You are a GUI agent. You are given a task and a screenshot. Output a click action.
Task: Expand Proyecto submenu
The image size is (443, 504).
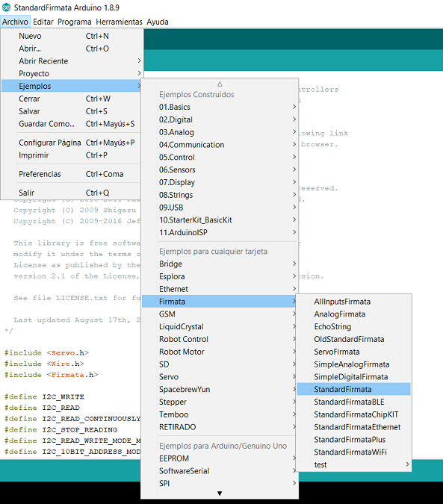click(72, 74)
